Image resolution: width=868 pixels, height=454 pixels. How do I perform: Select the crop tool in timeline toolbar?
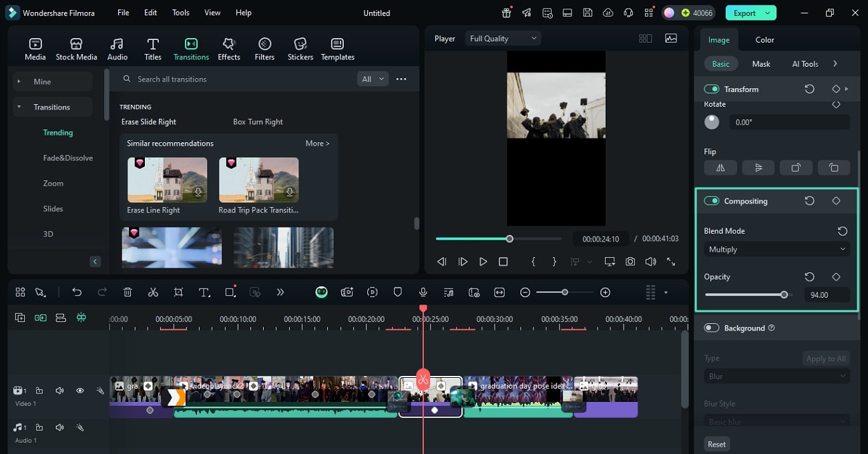tap(178, 292)
